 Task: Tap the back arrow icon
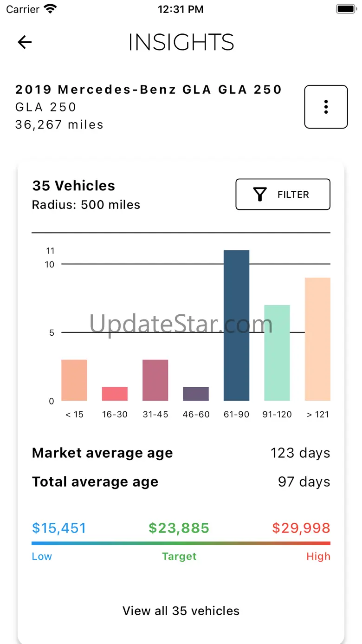point(25,42)
